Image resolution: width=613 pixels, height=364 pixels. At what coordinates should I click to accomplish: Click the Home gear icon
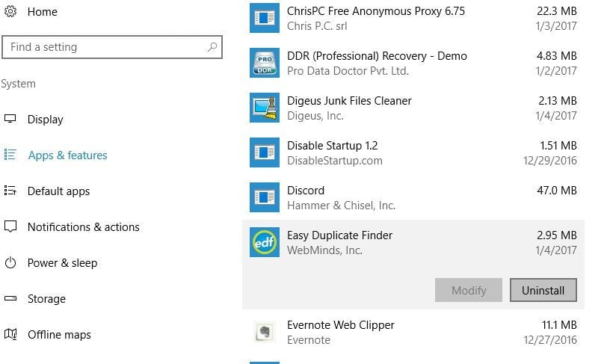(x=10, y=11)
